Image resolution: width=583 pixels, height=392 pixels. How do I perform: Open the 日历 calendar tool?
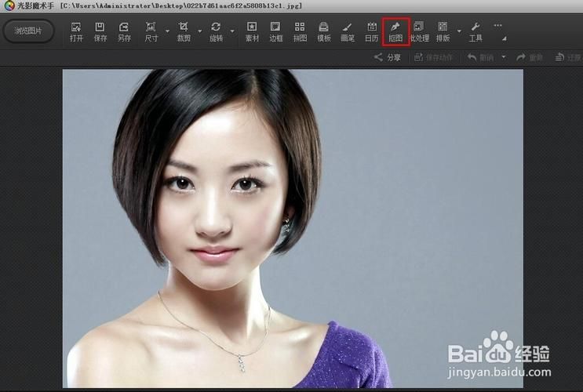(371, 32)
